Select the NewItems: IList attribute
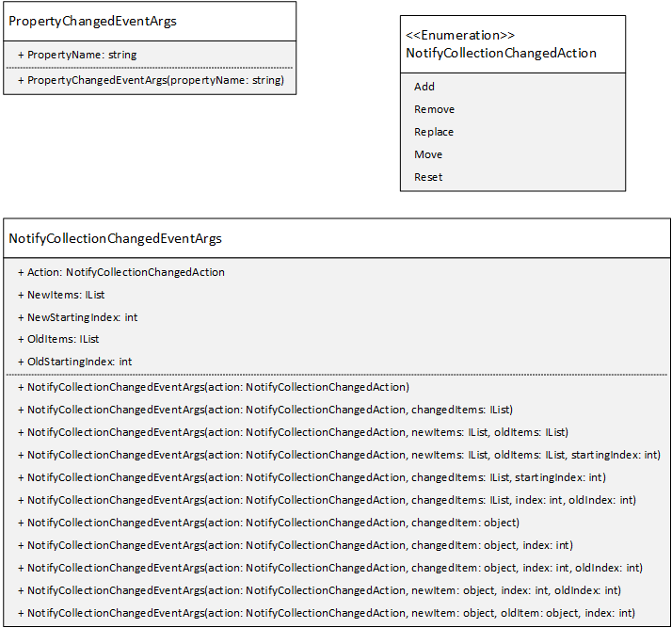 (61, 295)
